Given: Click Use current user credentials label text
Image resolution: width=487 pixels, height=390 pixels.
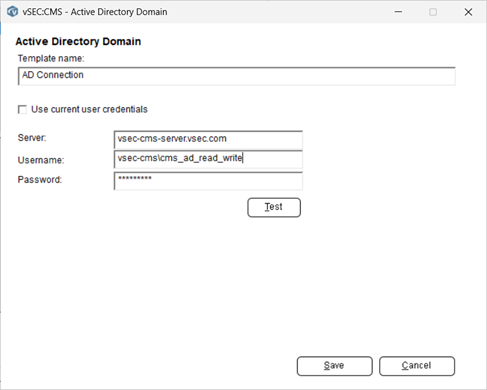Looking at the screenshot, I should pos(89,109).
